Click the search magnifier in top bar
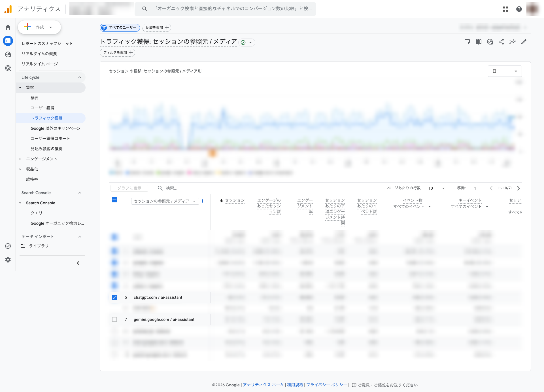Viewport: 544px width, 392px height. point(144,9)
